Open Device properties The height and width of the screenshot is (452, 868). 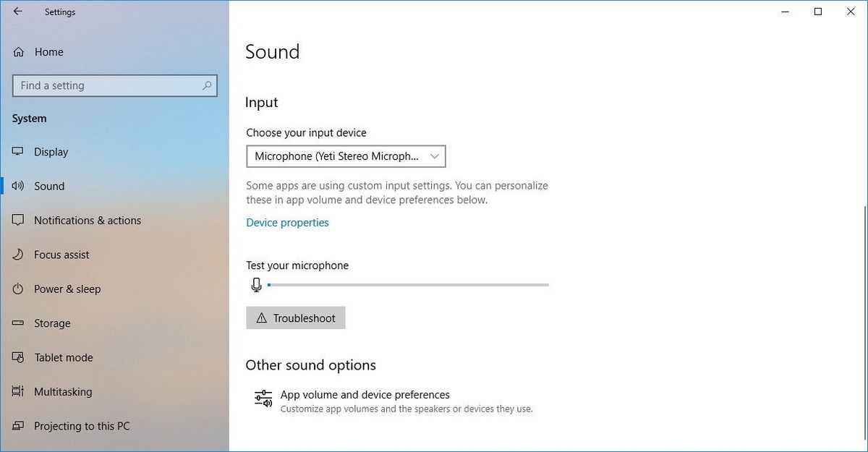pyautogui.click(x=287, y=222)
